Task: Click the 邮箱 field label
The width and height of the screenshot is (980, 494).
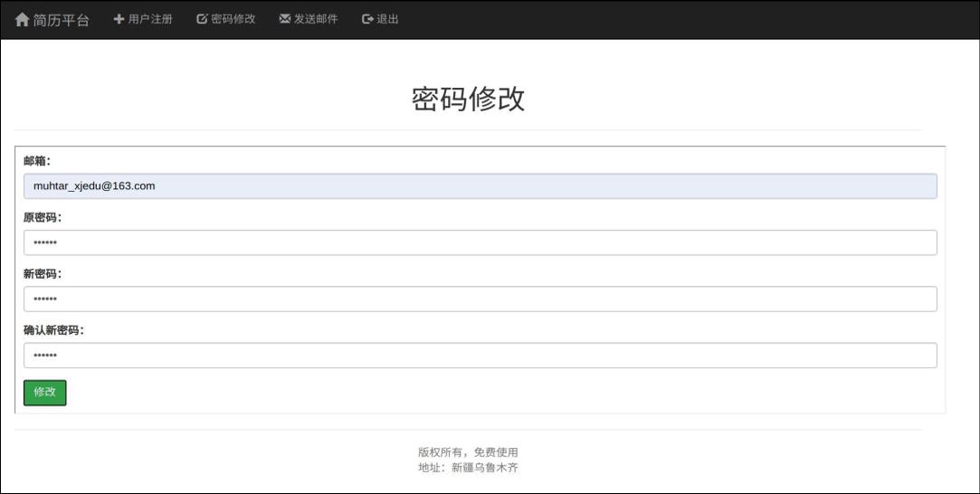Action: (37, 161)
